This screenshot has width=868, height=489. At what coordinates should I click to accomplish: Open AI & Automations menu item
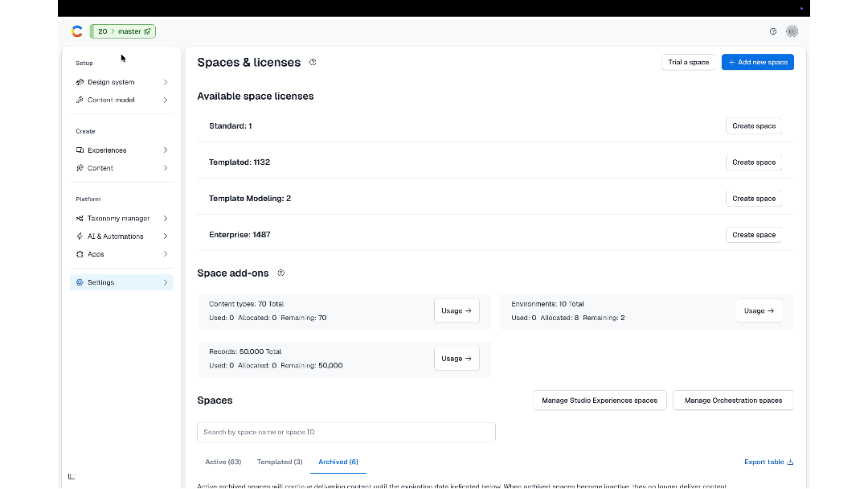coord(121,236)
